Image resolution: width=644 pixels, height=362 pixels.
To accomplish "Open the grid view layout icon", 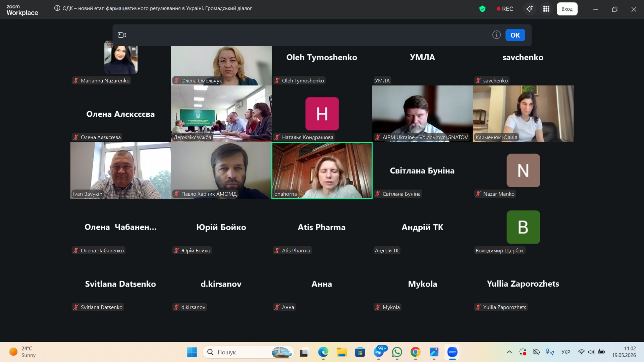I will click(x=546, y=9).
